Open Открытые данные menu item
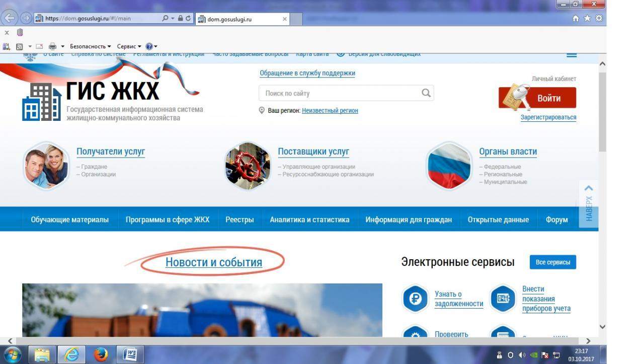 (x=498, y=220)
